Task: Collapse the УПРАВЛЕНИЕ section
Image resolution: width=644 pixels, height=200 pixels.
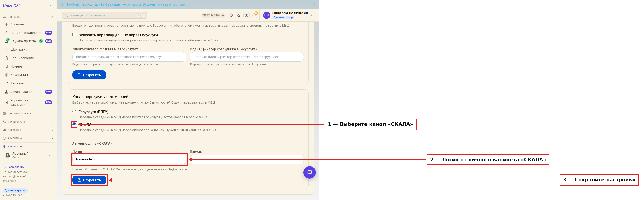Action: [28, 146]
